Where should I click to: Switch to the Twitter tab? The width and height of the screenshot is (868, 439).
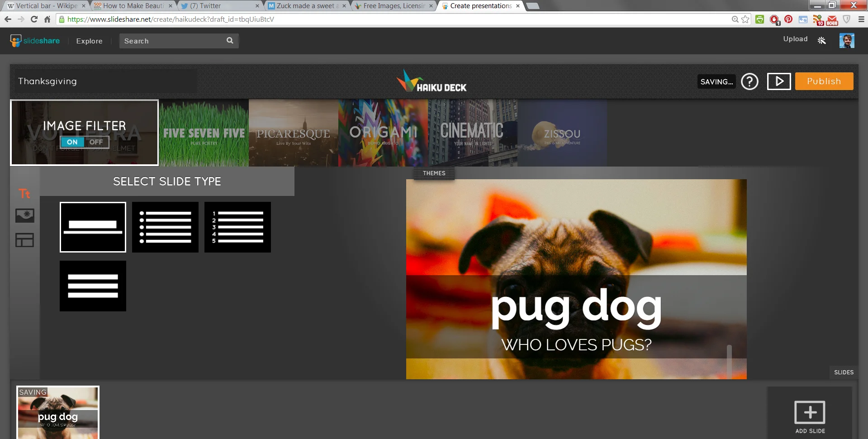tap(219, 6)
